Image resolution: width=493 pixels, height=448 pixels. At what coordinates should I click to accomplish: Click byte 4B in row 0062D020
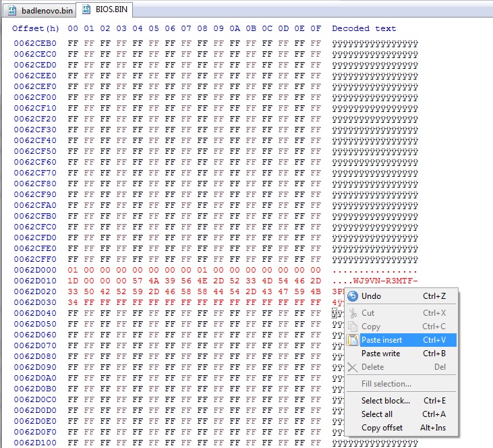(316, 291)
